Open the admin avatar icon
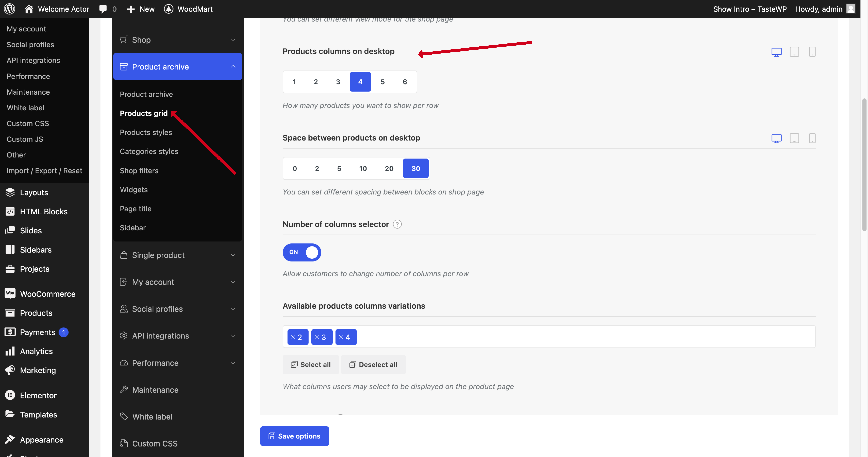Viewport: 868px width, 457px height. coord(851,9)
